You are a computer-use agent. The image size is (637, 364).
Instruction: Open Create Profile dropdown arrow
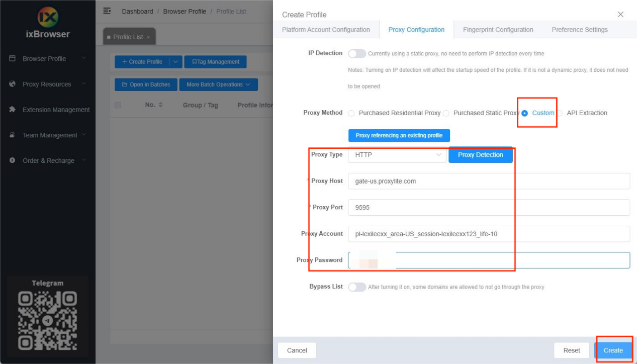point(175,62)
